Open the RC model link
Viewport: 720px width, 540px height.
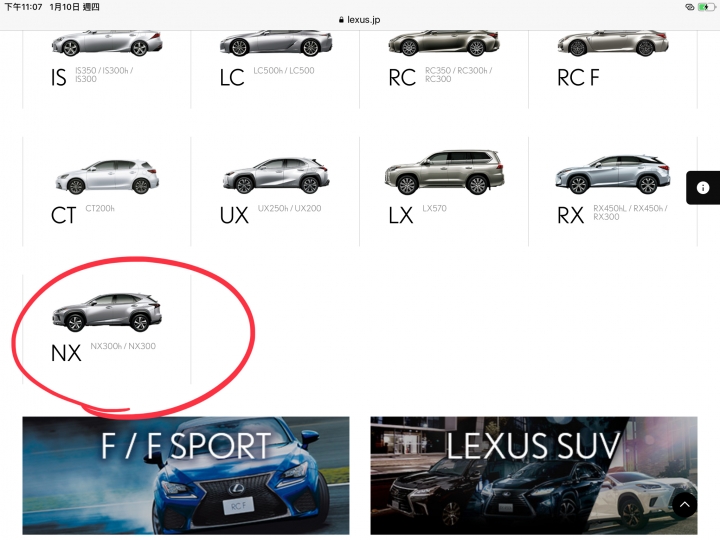coord(444,69)
